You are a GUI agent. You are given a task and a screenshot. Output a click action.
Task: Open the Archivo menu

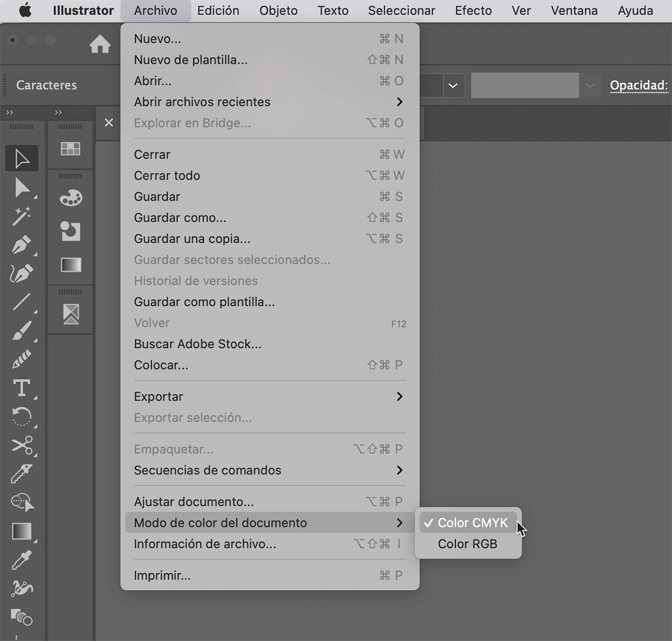point(156,11)
